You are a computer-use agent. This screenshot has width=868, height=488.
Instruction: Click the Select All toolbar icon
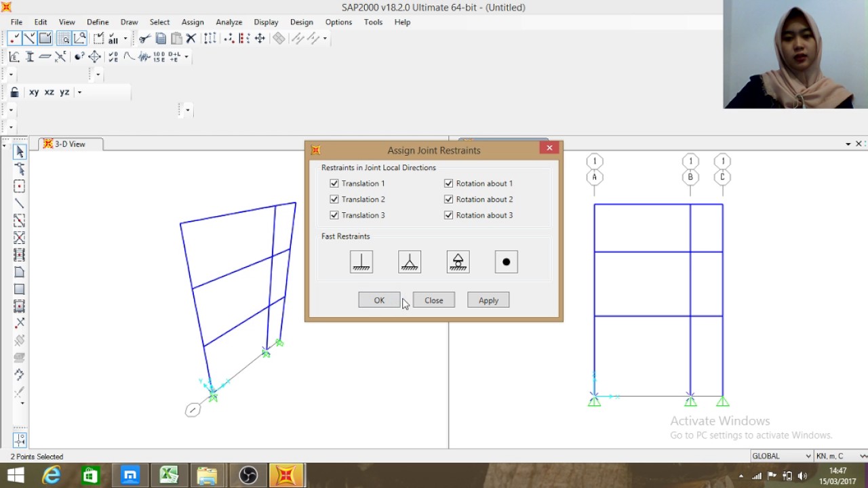tap(113, 39)
